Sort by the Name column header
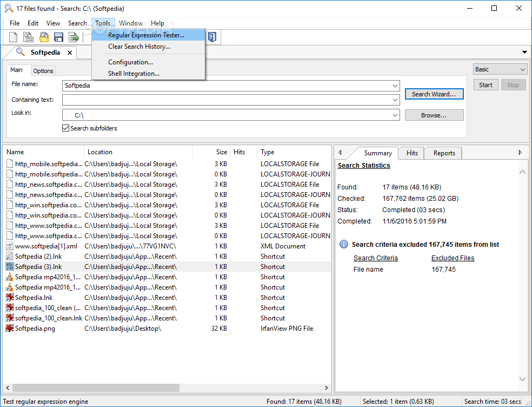 click(x=43, y=152)
